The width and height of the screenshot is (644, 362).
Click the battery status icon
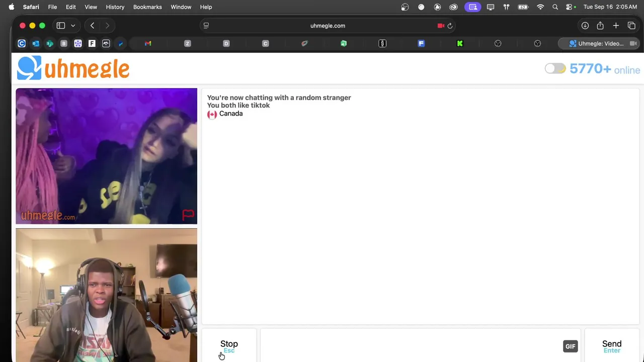pos(523,7)
